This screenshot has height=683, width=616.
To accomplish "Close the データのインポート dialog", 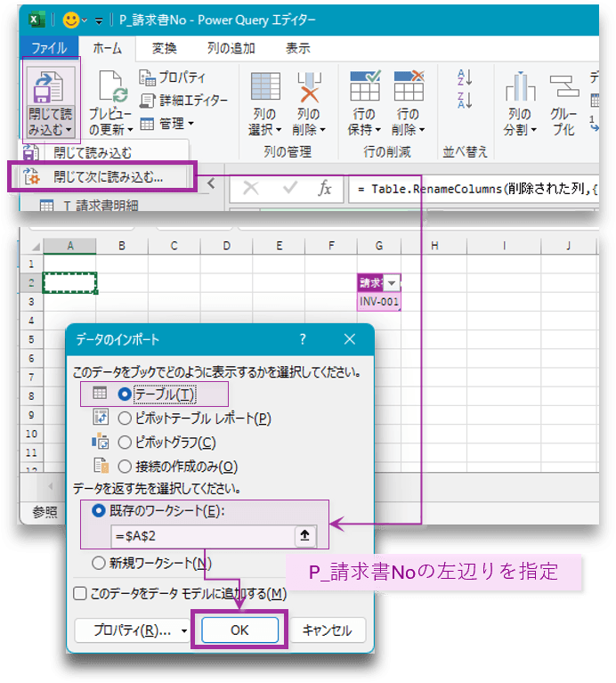I will click(350, 339).
